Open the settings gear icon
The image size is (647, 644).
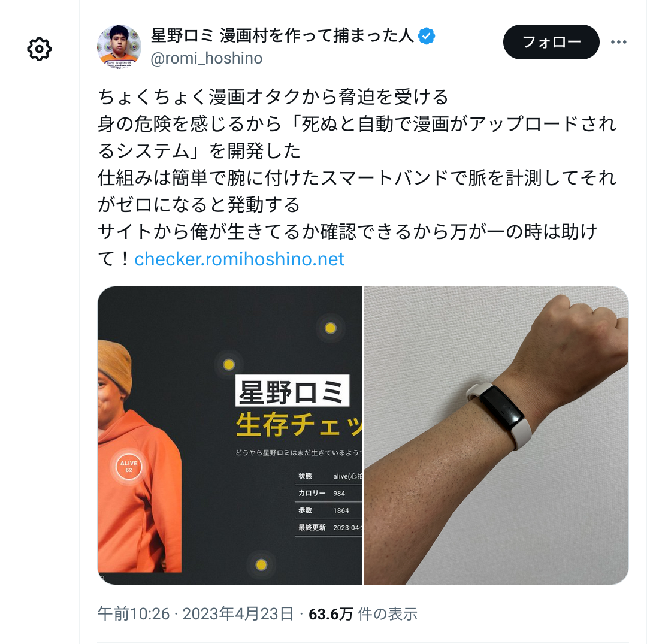(x=39, y=49)
